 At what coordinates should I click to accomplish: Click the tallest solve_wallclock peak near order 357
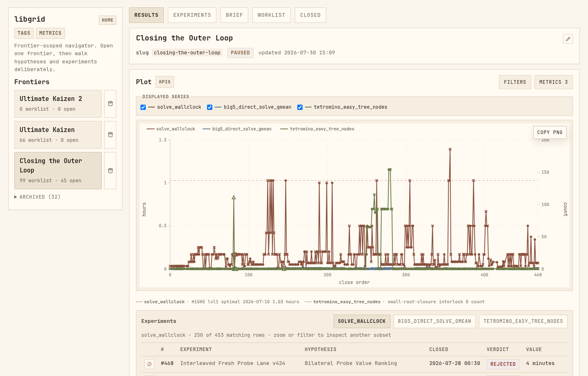(450, 150)
